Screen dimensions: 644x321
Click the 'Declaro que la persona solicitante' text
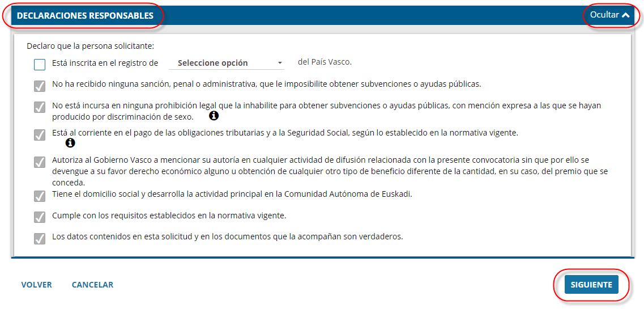coord(91,46)
